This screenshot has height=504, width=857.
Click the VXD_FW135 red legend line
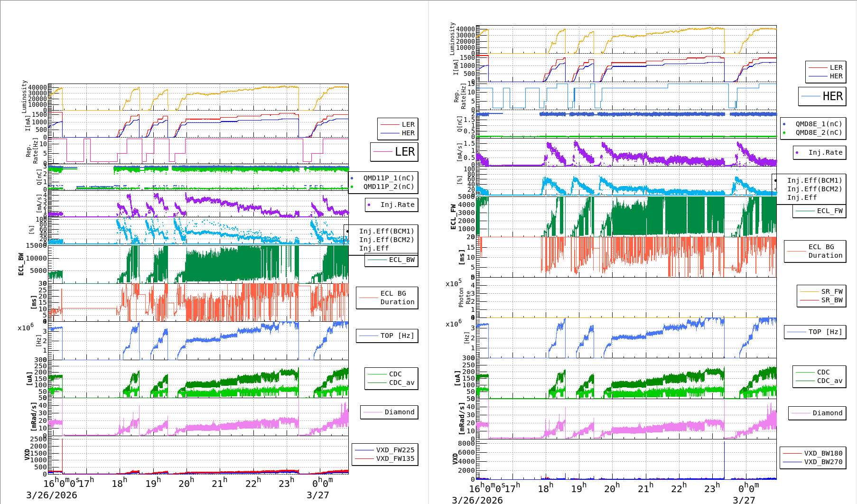pyautogui.click(x=364, y=458)
